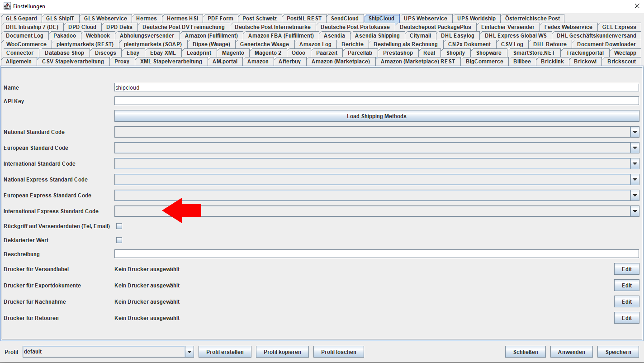Edit Drucker für Retouren

pos(626,318)
